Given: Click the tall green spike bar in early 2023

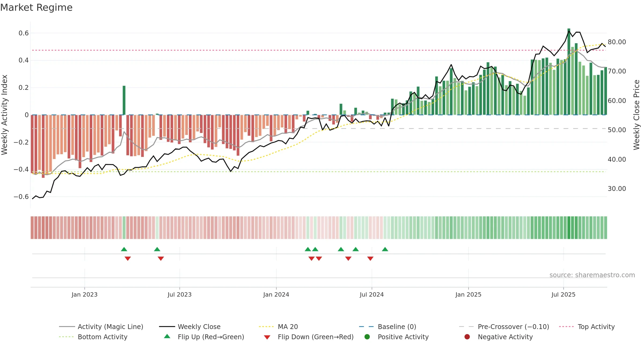Looking at the screenshot, I should (124, 100).
